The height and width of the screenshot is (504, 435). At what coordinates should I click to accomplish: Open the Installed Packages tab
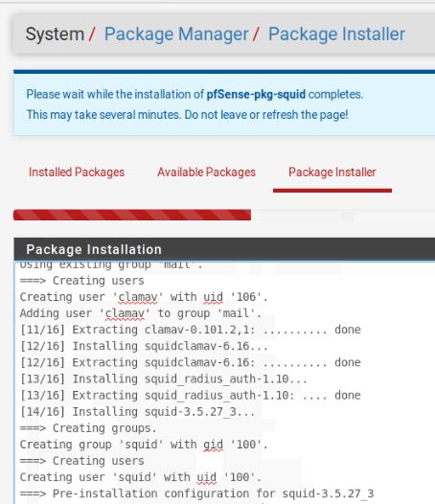click(x=77, y=172)
